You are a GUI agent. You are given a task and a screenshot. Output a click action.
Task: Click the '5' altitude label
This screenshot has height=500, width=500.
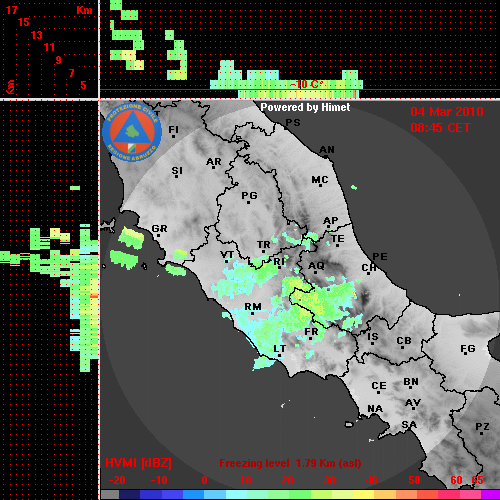[x=83, y=85]
